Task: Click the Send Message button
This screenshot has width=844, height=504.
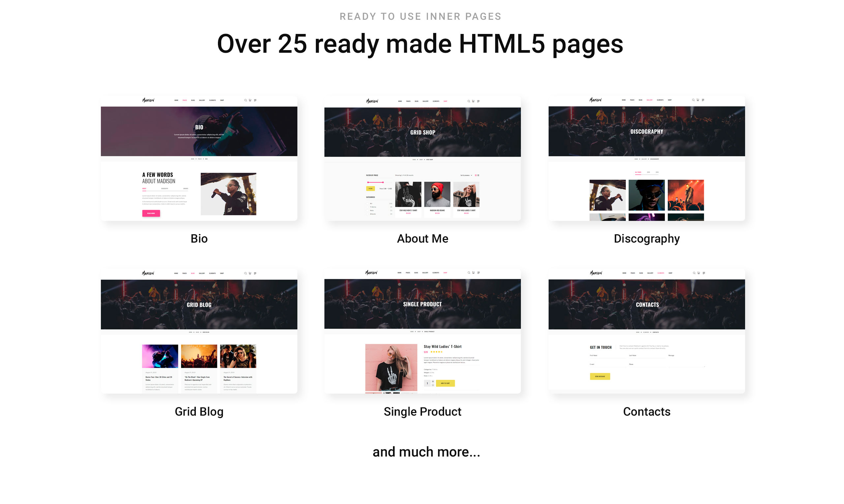Action: (x=601, y=377)
